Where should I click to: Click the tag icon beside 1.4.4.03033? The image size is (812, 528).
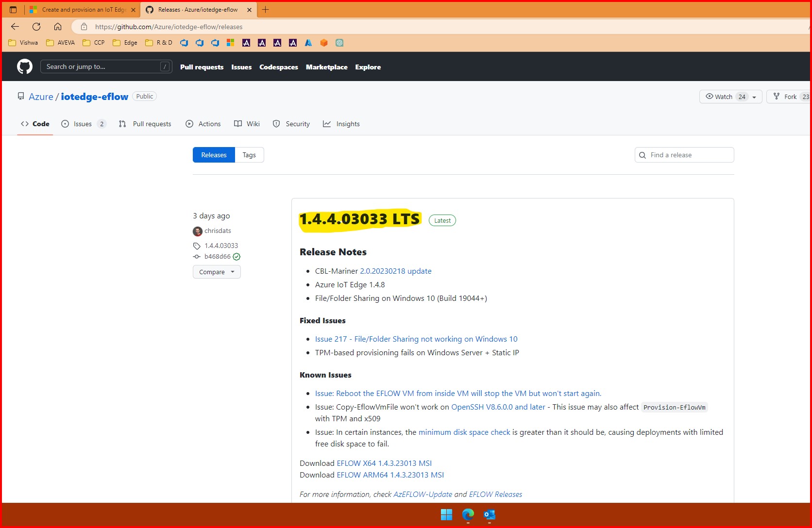click(196, 246)
